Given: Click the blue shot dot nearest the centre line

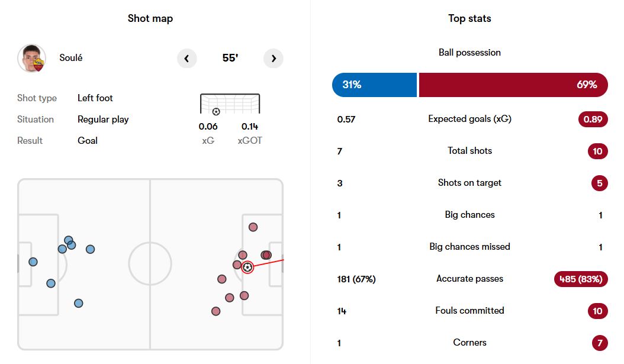Looking at the screenshot, I should pyautogui.click(x=90, y=249).
